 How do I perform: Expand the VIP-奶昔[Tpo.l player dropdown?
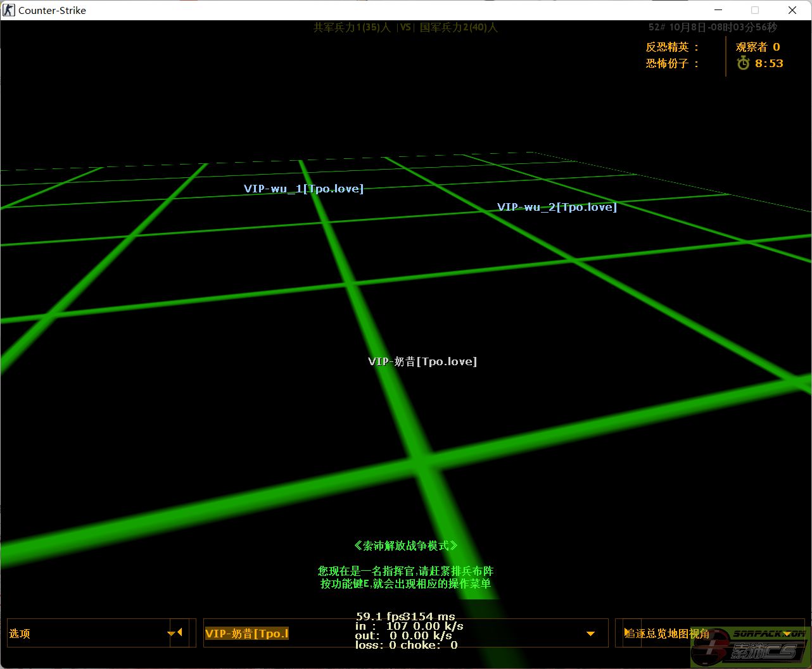[405, 633]
